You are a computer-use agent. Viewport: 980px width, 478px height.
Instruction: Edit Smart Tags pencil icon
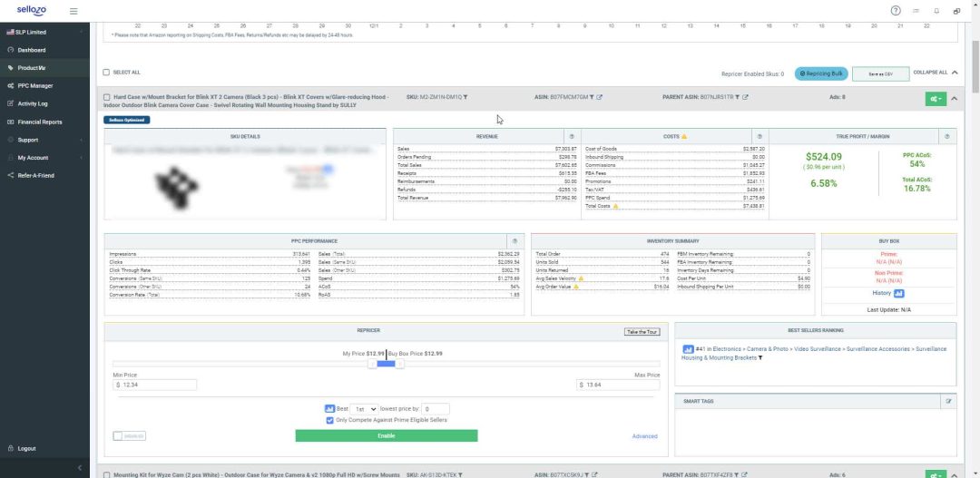point(949,401)
